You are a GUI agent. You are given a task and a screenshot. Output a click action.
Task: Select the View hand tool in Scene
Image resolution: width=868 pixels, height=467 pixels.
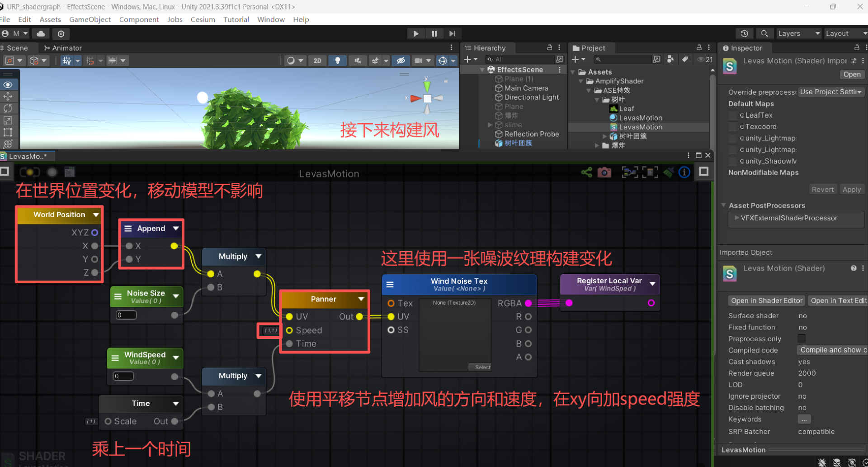coord(8,85)
